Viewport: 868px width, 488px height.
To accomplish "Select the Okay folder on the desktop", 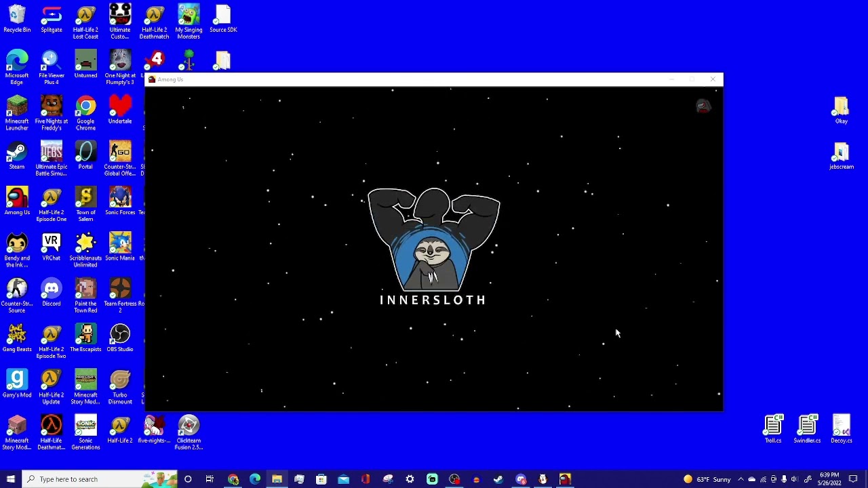I will click(x=841, y=110).
